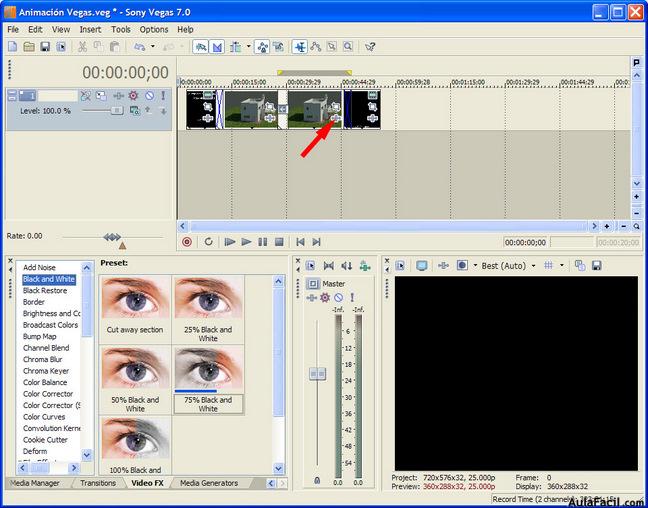Open the Tools menu
The height and width of the screenshot is (508, 648).
(x=121, y=30)
